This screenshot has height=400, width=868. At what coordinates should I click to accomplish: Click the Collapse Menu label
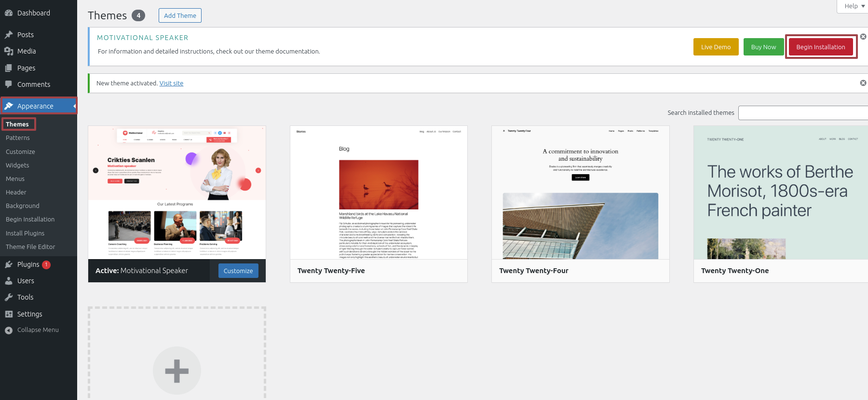[x=38, y=330]
